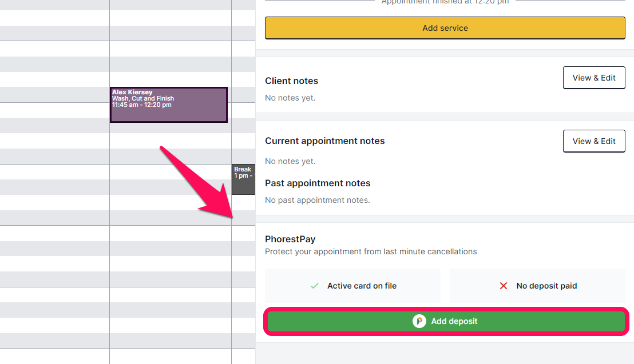Screen dimensions: 634x364
Task: Select the Alex Kiersey appointment block
Action: pyautogui.click(x=169, y=105)
